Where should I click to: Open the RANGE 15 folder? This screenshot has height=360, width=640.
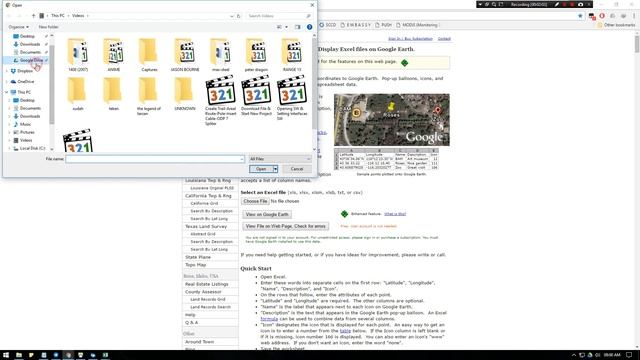pos(292,55)
